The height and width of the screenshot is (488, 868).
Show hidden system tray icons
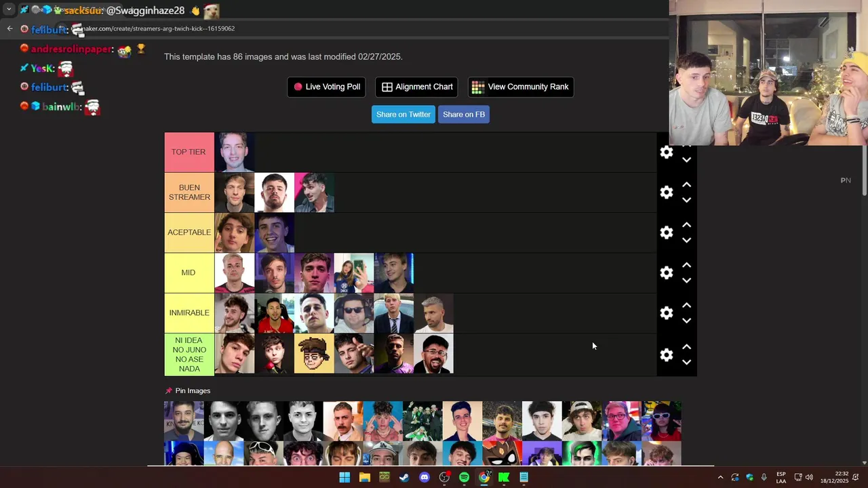click(x=720, y=477)
